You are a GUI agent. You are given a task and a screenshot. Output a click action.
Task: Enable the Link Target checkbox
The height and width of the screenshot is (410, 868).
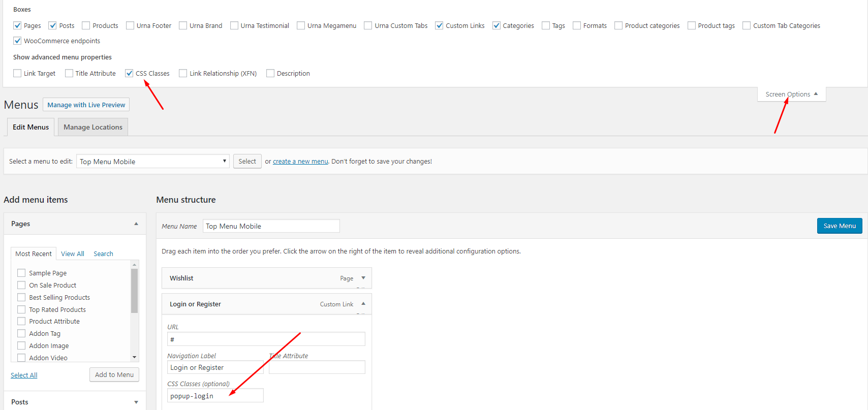pyautogui.click(x=17, y=73)
